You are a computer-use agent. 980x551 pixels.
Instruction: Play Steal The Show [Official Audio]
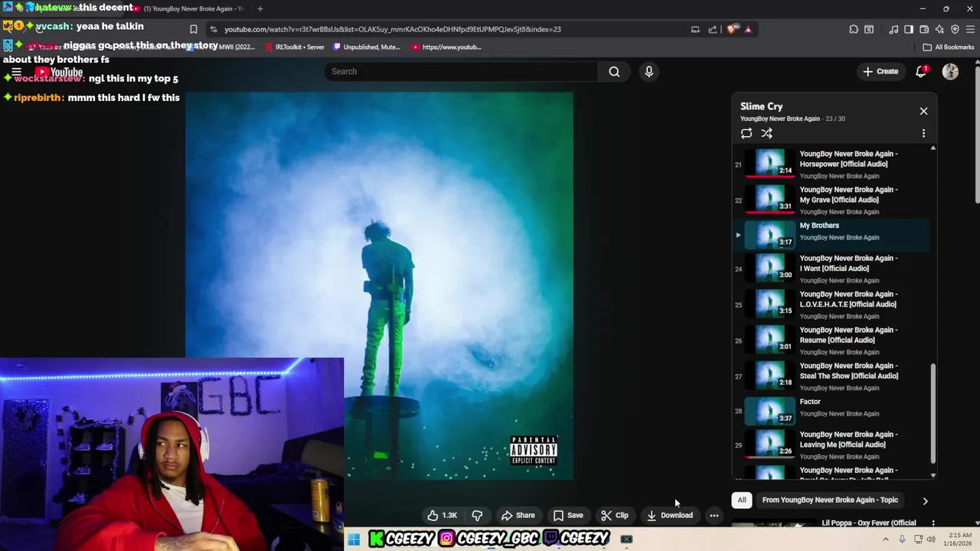click(831, 377)
